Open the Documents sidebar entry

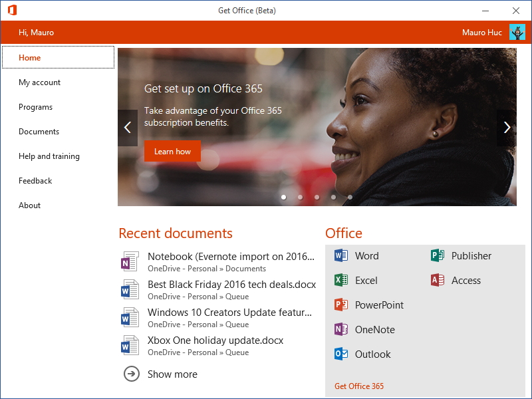tap(39, 131)
